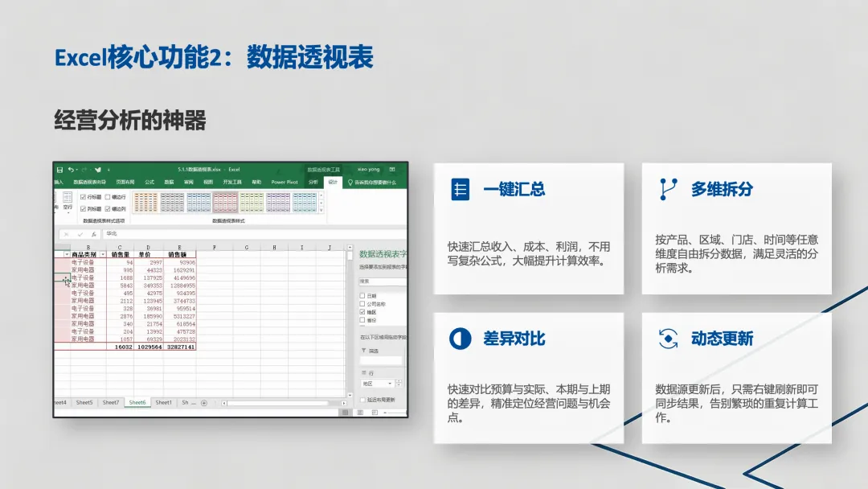Open the customize quick access toolbar dropdown
This screenshot has width=868, height=489.
click(108, 170)
